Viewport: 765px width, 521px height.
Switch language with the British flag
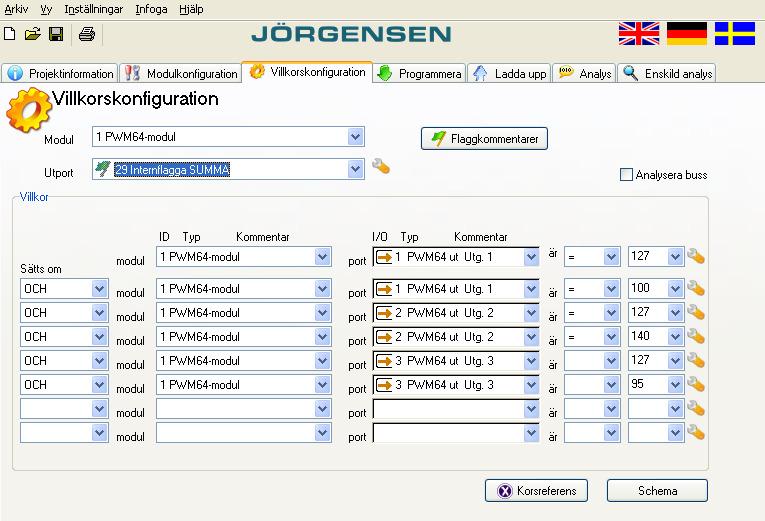click(639, 34)
